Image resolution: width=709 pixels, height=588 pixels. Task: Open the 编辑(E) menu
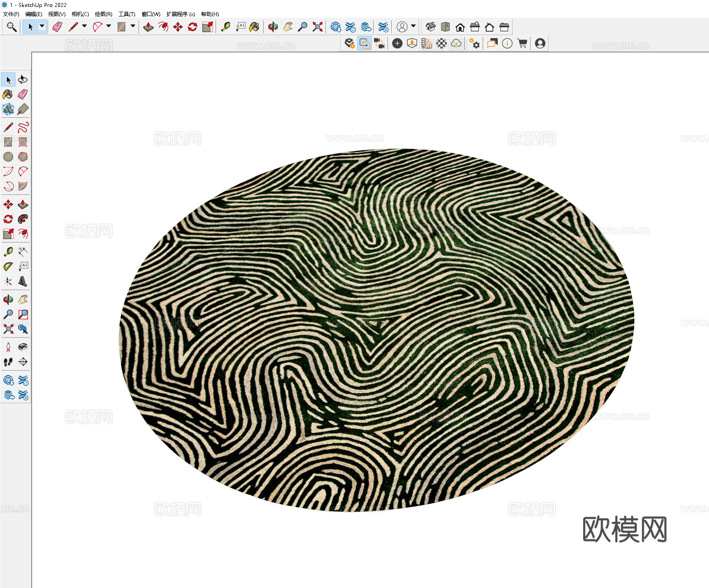coord(34,14)
